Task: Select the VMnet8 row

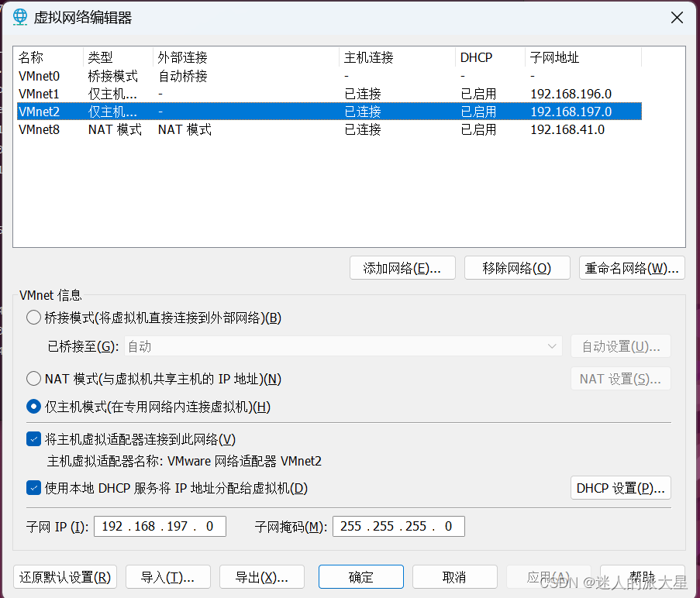Action: point(329,129)
